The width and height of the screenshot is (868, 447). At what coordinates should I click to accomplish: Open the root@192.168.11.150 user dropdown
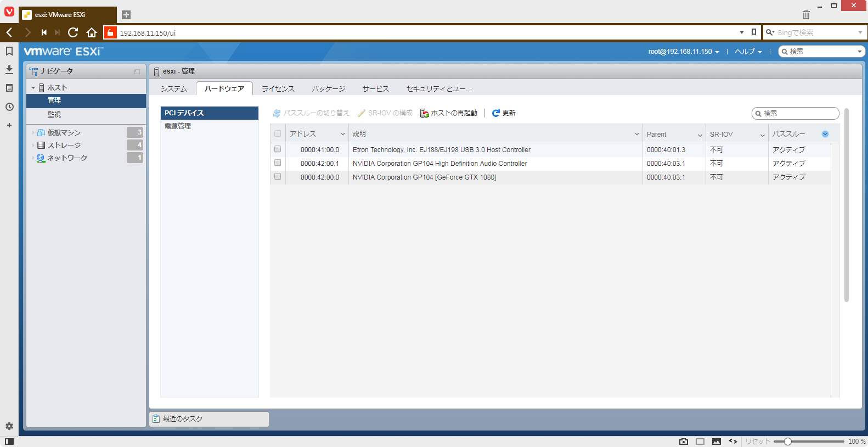684,52
